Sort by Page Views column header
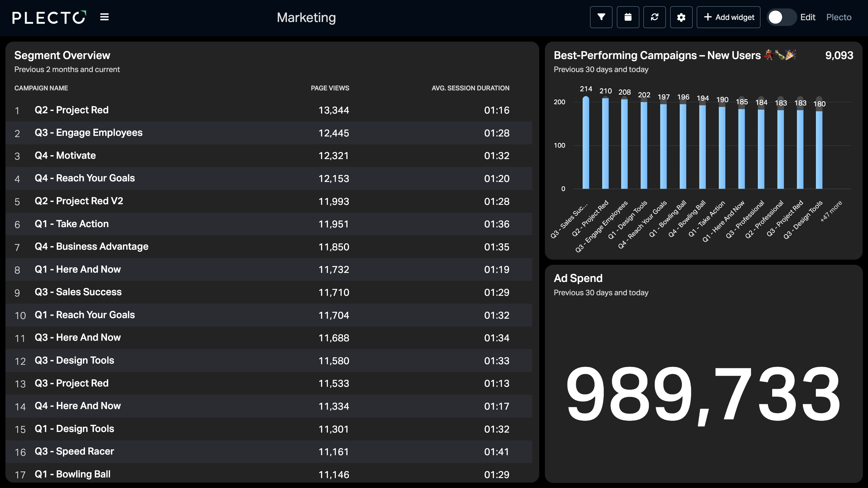 (329, 88)
